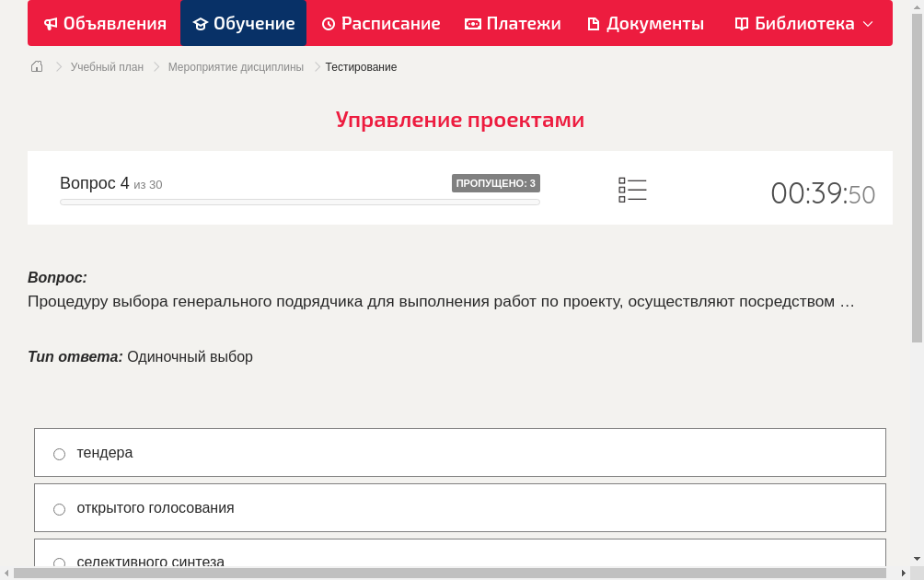Click the ПРОПУЩЕНО: 3 badge
This screenshot has height=580, width=924.
pos(496,183)
